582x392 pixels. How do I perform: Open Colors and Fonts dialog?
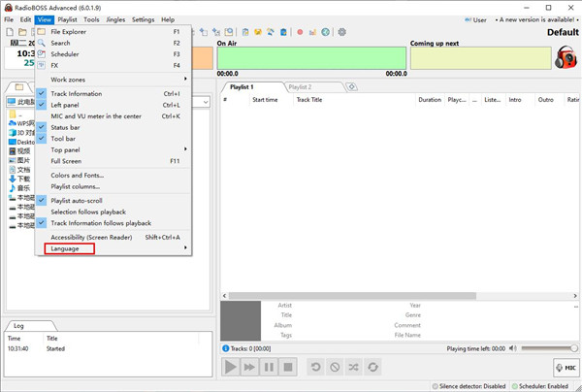click(x=77, y=175)
